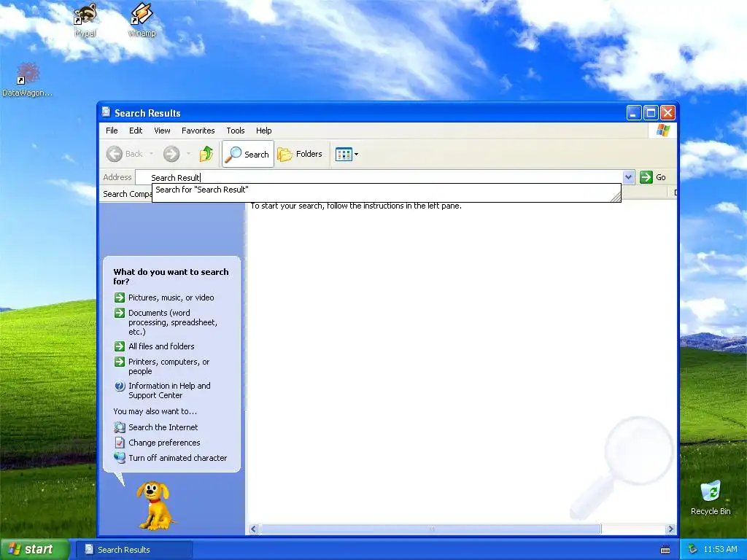The width and height of the screenshot is (747, 560).
Task: Click Turn off animated character
Action: pos(171,458)
